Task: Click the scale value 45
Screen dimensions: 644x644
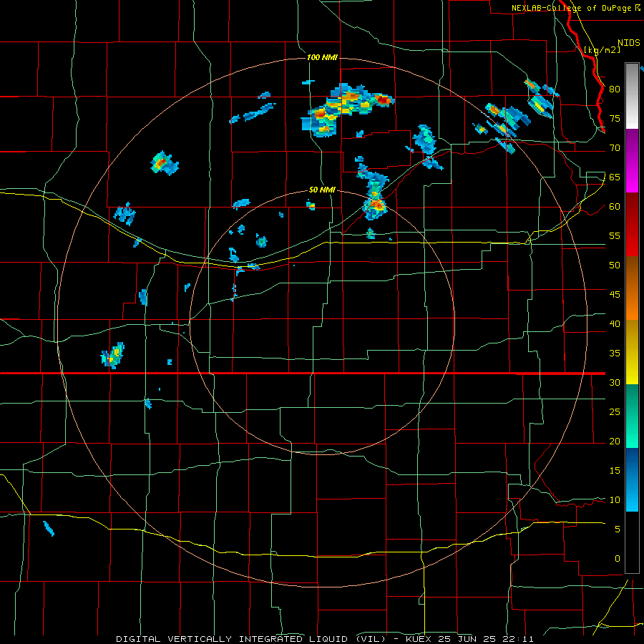Action: 615,295
